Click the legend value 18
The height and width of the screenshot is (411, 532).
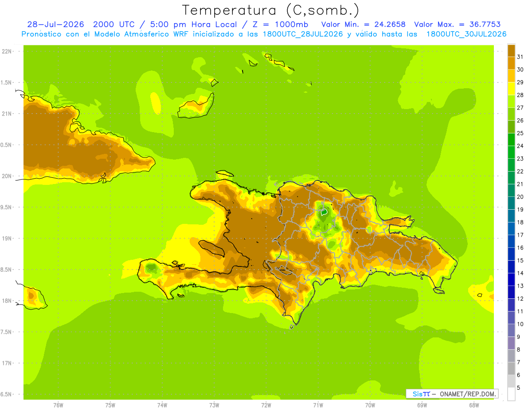click(520, 222)
